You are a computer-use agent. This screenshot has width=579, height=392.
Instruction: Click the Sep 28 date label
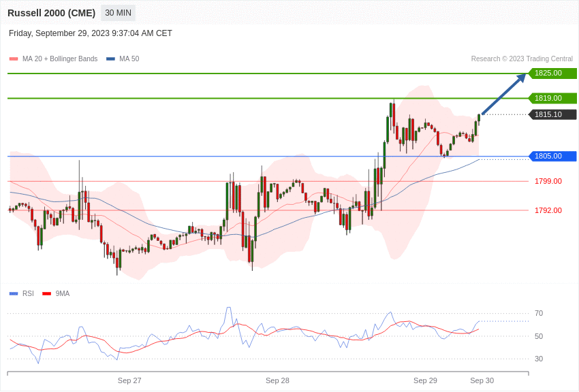277,380
